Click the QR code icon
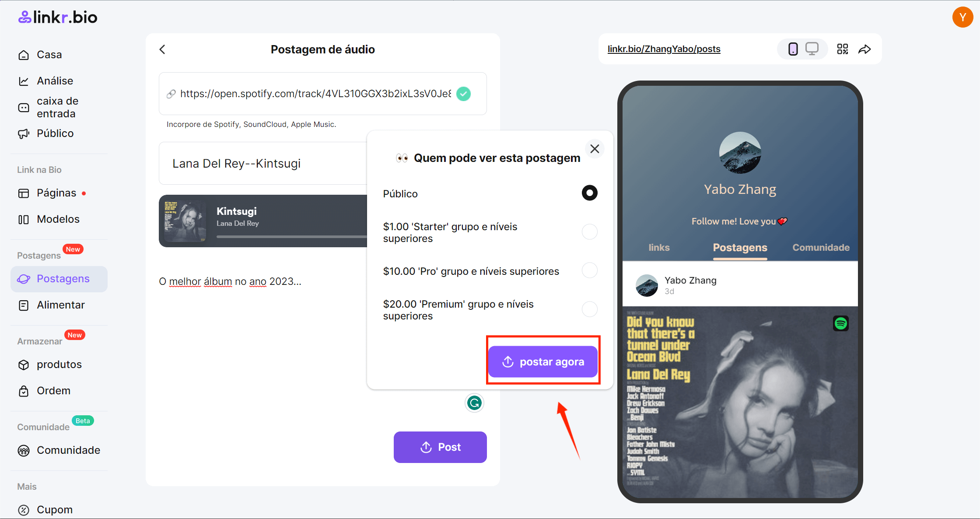This screenshot has width=980, height=519. point(843,49)
